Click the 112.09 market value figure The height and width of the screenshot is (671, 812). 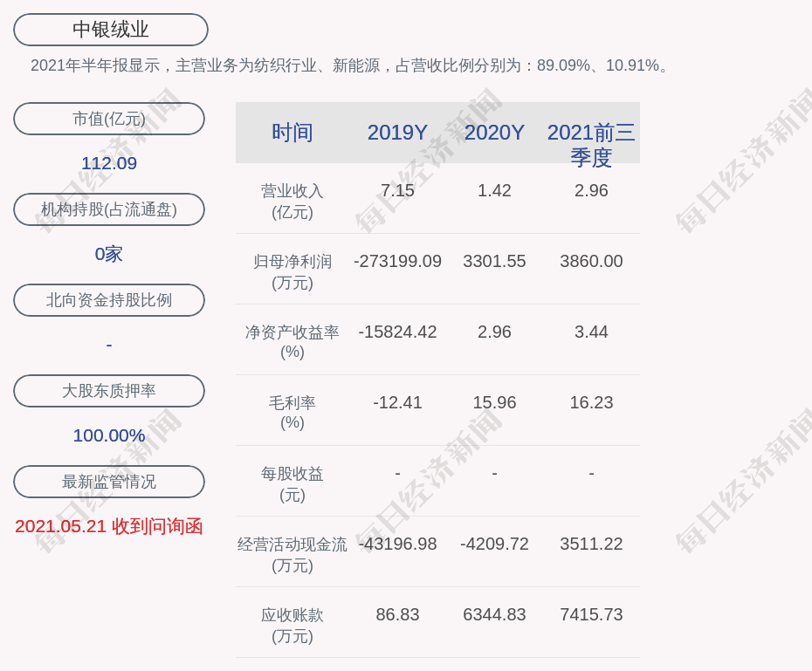[109, 163]
